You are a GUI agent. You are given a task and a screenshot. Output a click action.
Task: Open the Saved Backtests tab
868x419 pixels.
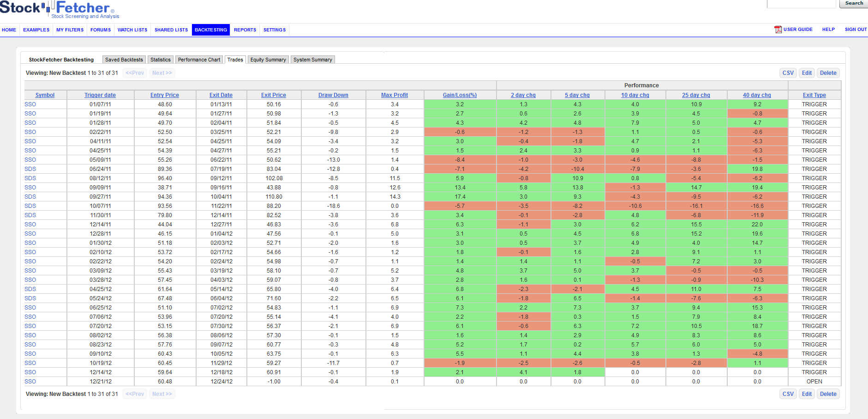124,60
